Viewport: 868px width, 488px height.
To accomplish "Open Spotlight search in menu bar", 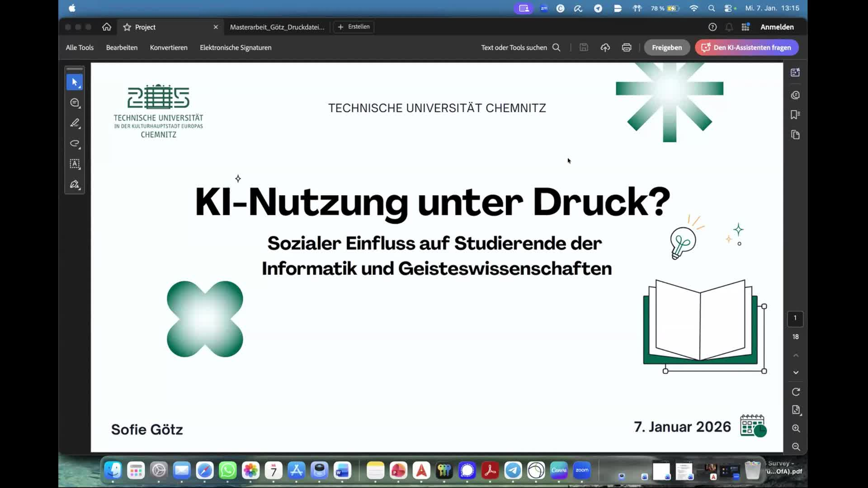I will 712,8.
